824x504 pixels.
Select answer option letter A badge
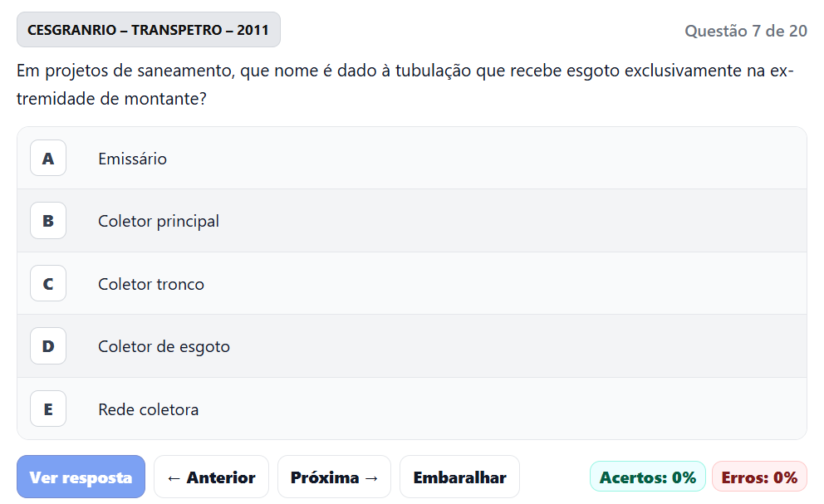click(48, 158)
